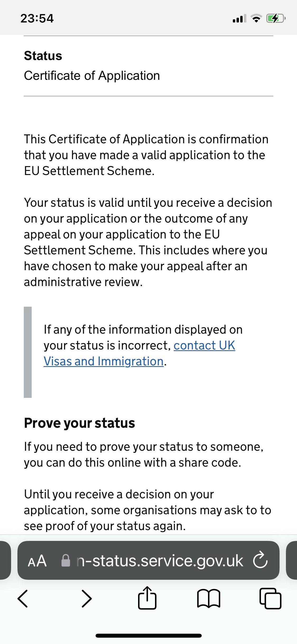Tap the 'Visas and Immigration' link text
297x644 pixels.
103,361
